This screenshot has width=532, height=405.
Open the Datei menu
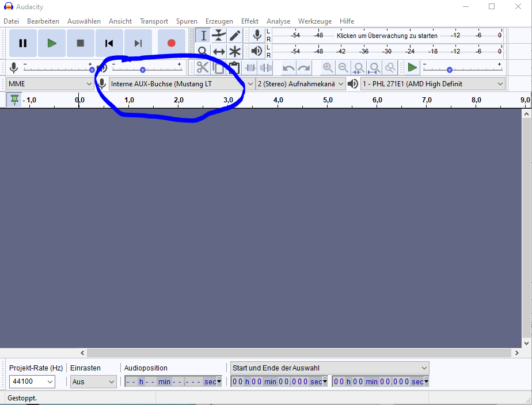(11, 21)
